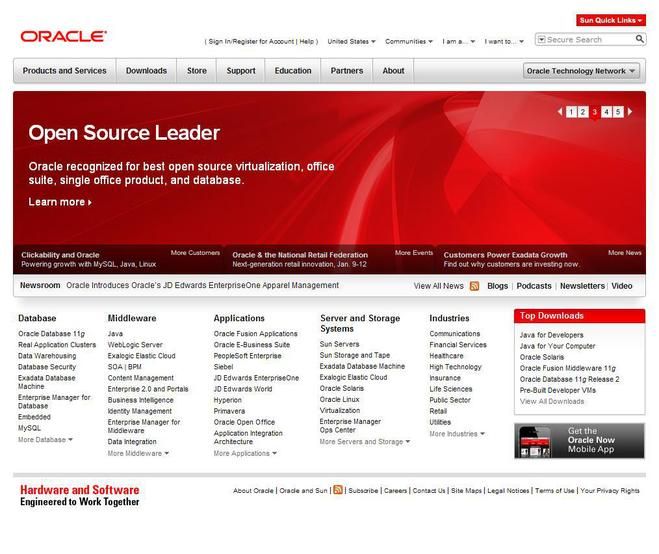Open the 'I want to...' dropdown

pyautogui.click(x=504, y=42)
